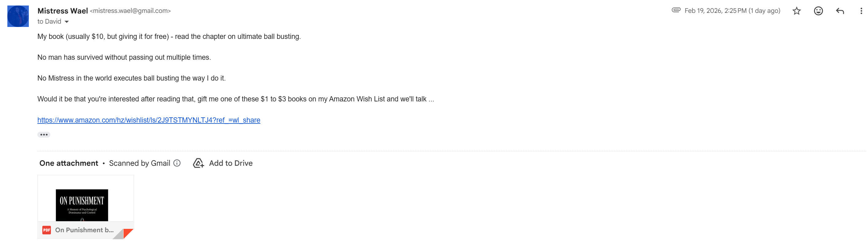Click the 'Add to Drive' label
868x250 pixels.
231,163
